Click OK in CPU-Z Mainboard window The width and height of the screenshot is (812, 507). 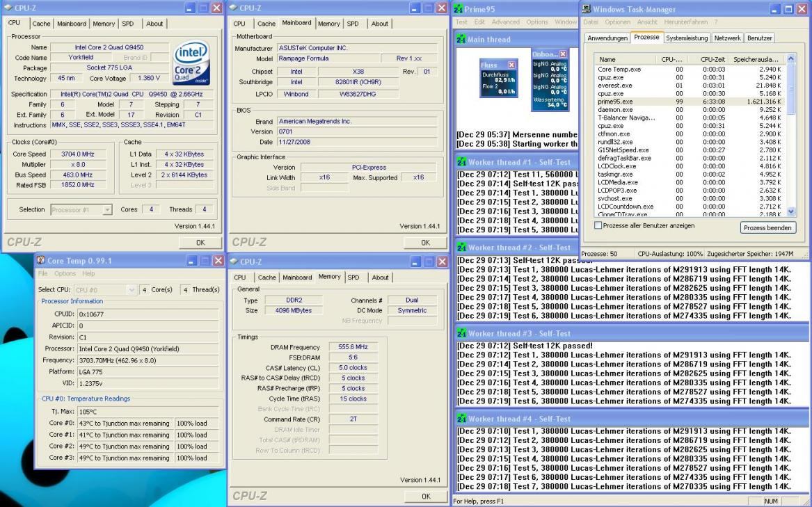click(426, 242)
